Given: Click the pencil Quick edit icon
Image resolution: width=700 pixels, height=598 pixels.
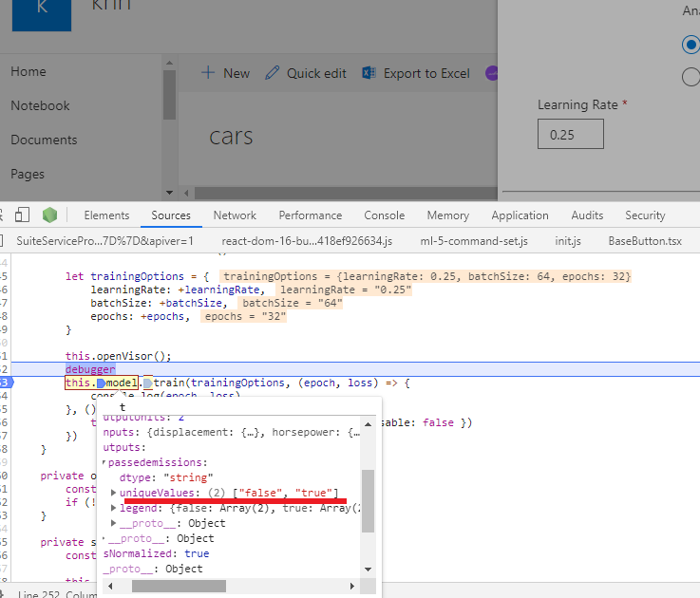Looking at the screenshot, I should [273, 73].
